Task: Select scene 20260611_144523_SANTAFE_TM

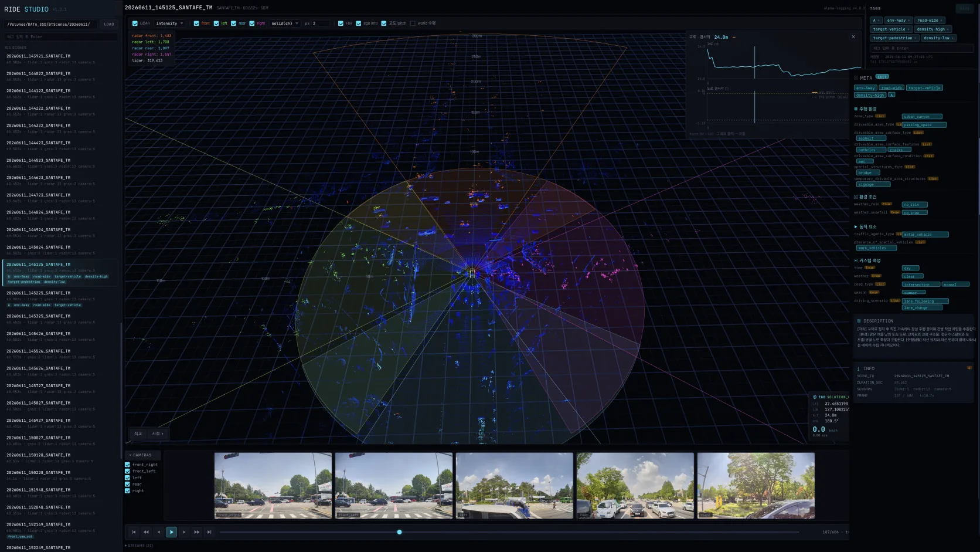Action: click(60, 163)
